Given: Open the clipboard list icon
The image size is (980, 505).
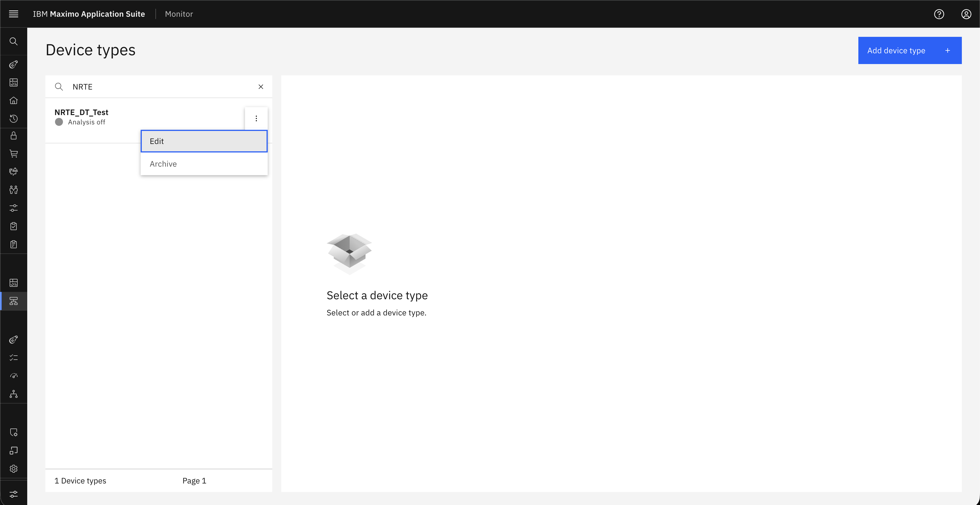Looking at the screenshot, I should (13, 244).
